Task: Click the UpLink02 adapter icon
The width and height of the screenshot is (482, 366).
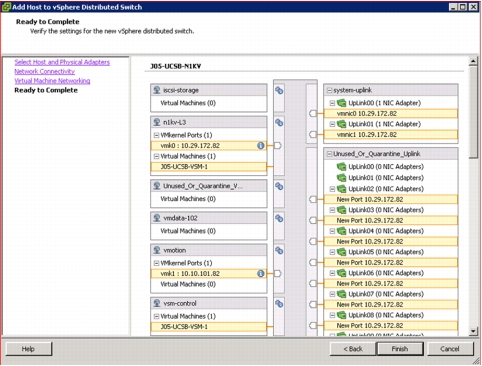Action: [341, 189]
